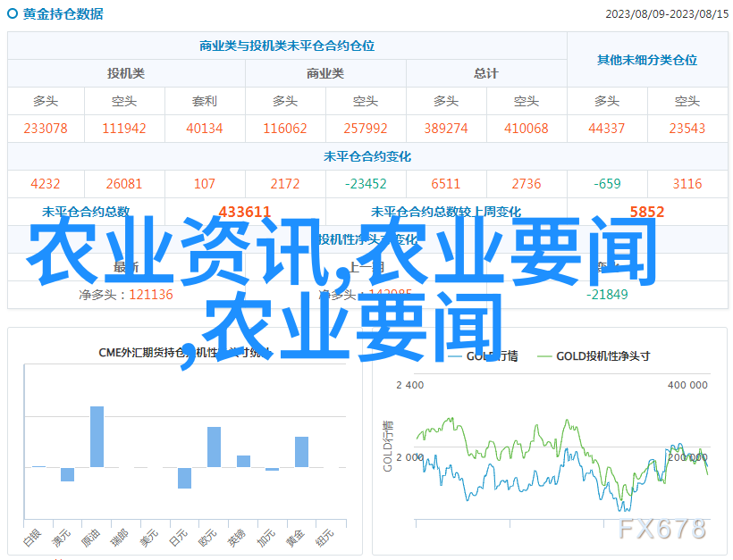
Task: Select the value 44337
Action: tap(606, 129)
